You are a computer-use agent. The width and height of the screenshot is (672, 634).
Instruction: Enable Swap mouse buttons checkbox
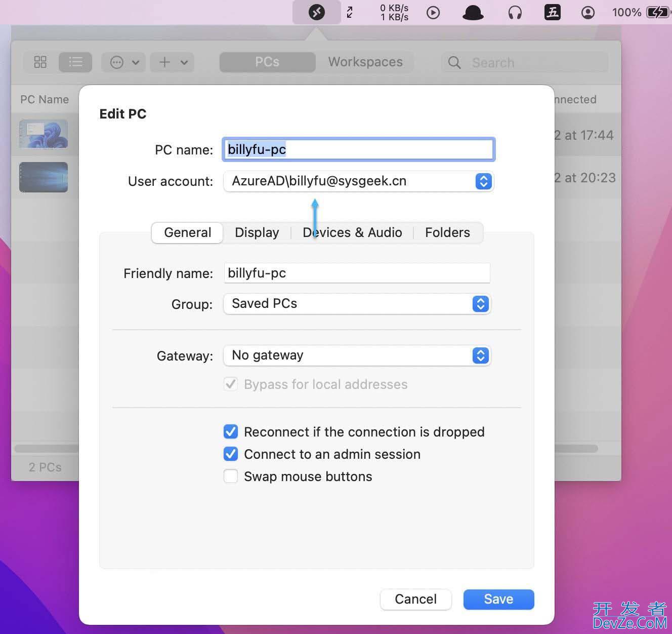[x=231, y=476]
